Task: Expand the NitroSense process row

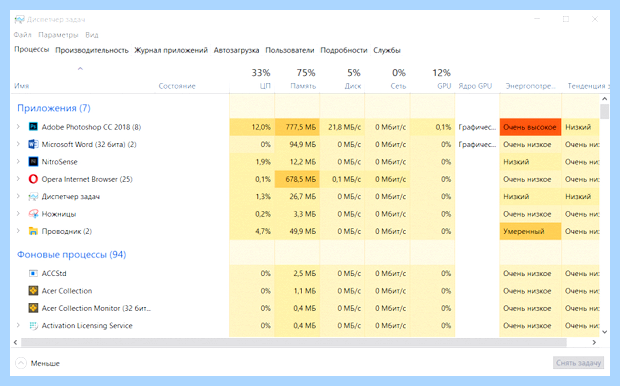Action: (18, 161)
